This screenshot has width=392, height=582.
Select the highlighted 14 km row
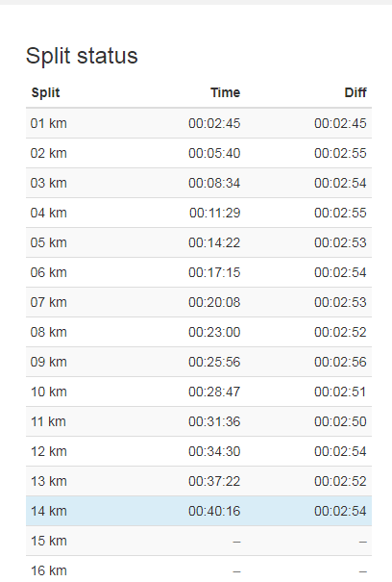pos(199,511)
